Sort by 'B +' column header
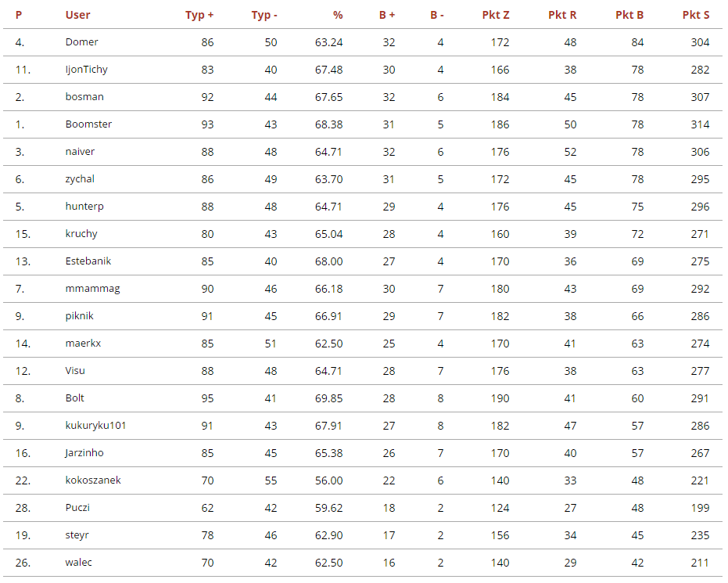The image size is (728, 583). point(386,15)
